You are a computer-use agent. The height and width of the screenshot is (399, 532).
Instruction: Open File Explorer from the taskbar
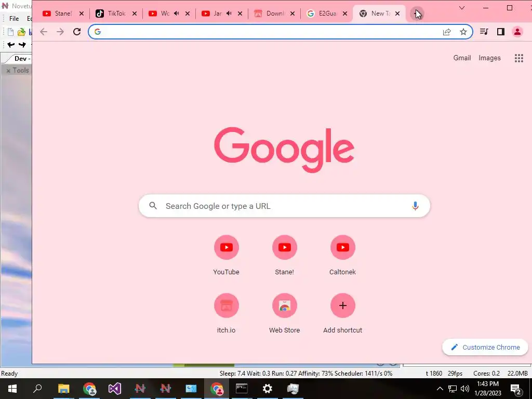(x=63, y=389)
